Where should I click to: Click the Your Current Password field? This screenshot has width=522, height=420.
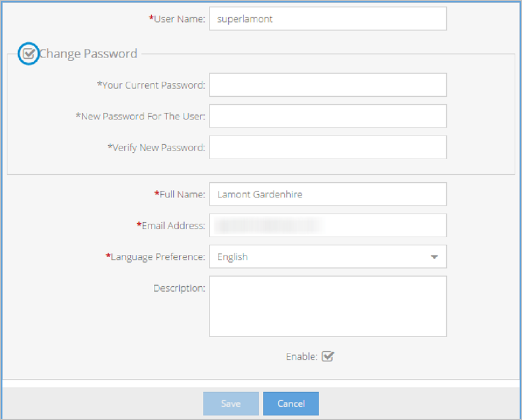tap(327, 85)
